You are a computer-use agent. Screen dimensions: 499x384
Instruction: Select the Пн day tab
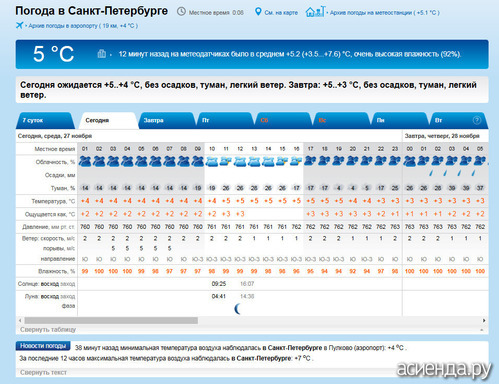(400, 120)
